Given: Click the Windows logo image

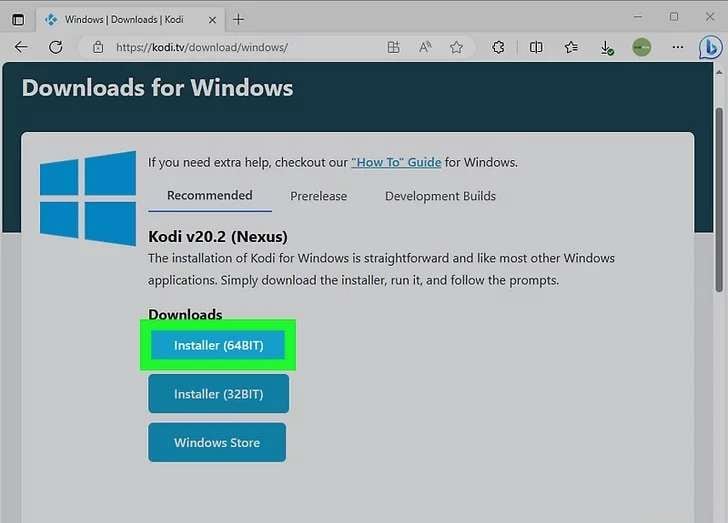Looking at the screenshot, I should [88, 198].
